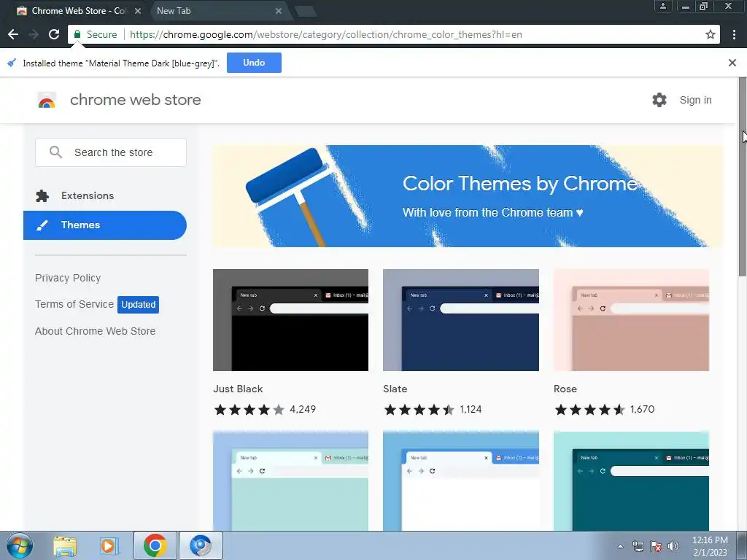The image size is (747, 560).
Task: Open the dark teal theme thumbnail
Action: pyautogui.click(x=631, y=481)
